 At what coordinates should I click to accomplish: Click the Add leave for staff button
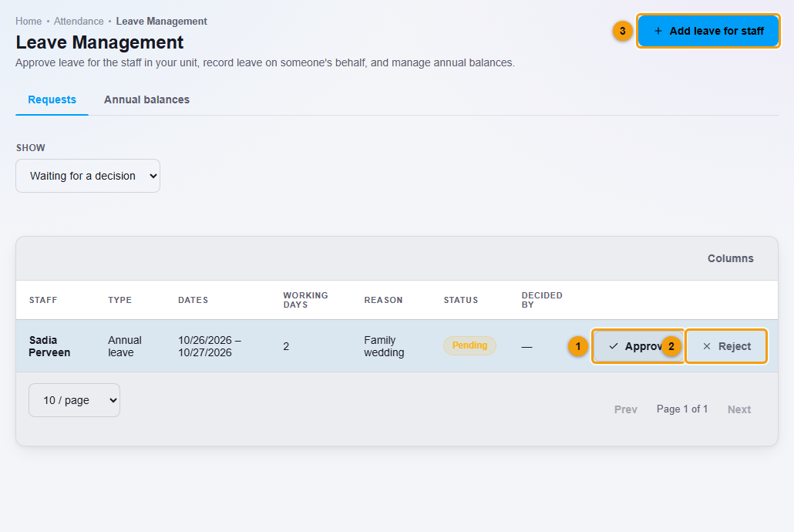tap(708, 31)
